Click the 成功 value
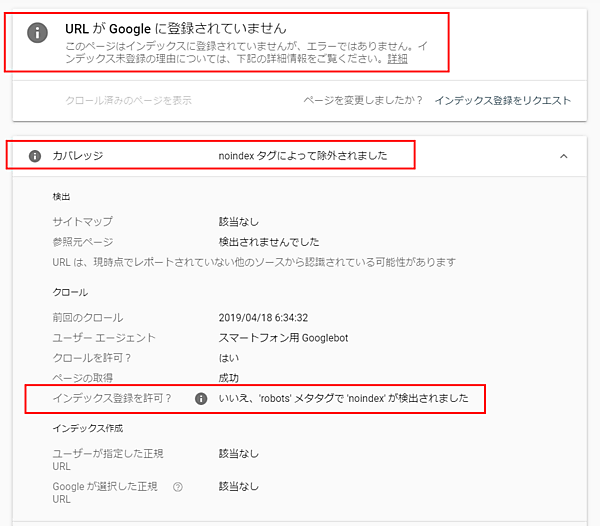 228,378
